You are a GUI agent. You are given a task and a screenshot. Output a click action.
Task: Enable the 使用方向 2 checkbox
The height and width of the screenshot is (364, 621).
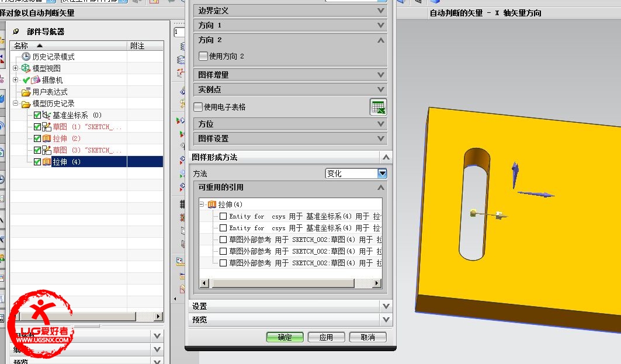pyautogui.click(x=203, y=56)
